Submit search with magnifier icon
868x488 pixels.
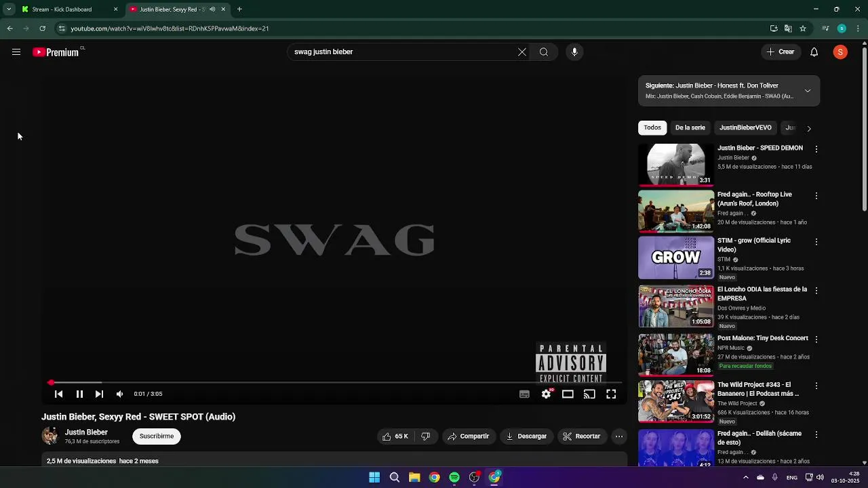point(544,52)
